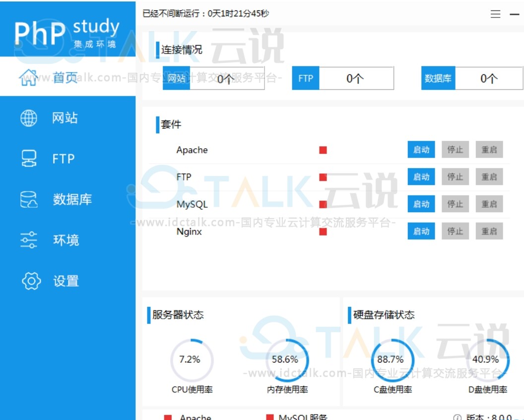Click the database cloud icon
Viewport: 524px width, 420px height.
click(29, 199)
